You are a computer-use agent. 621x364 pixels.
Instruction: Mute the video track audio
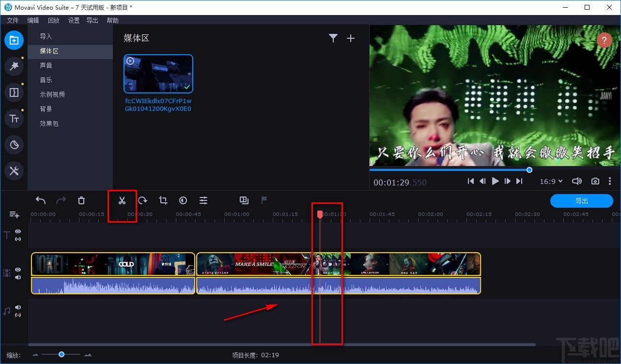point(18,277)
